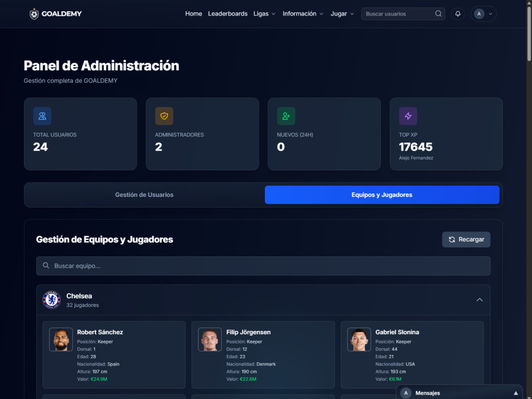This screenshot has width=532, height=399.
Task: Click the €6.1M value
Action: click(395, 379)
